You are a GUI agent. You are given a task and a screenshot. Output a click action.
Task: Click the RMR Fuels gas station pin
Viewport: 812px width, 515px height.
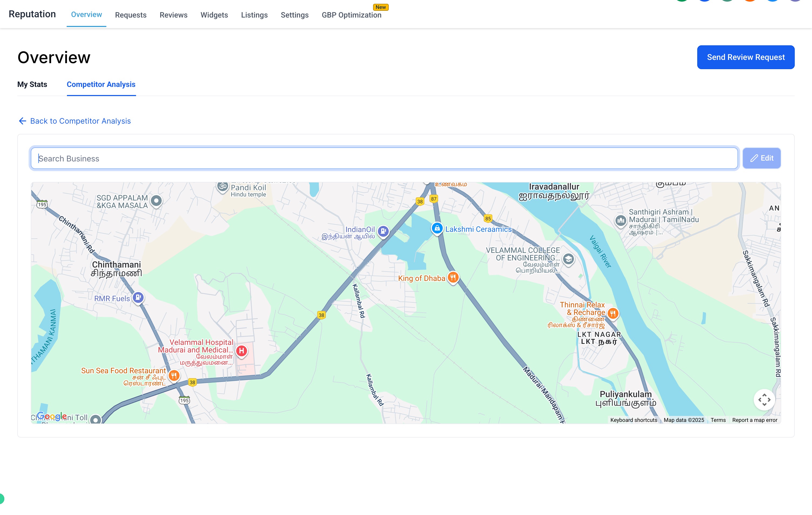pyautogui.click(x=138, y=297)
